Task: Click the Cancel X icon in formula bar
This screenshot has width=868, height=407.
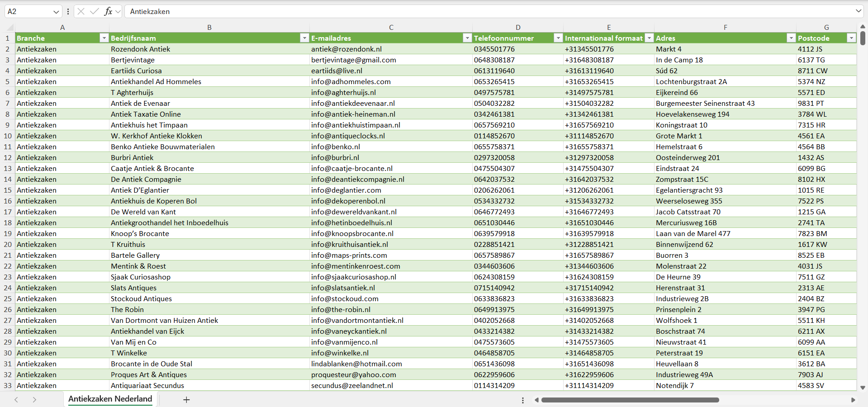Action: (81, 11)
